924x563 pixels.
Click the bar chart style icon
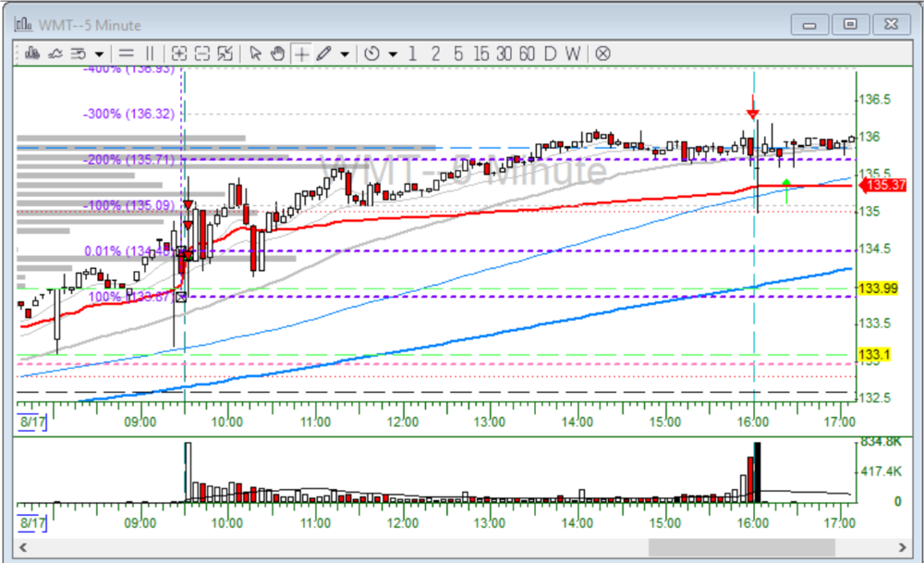tap(32, 54)
